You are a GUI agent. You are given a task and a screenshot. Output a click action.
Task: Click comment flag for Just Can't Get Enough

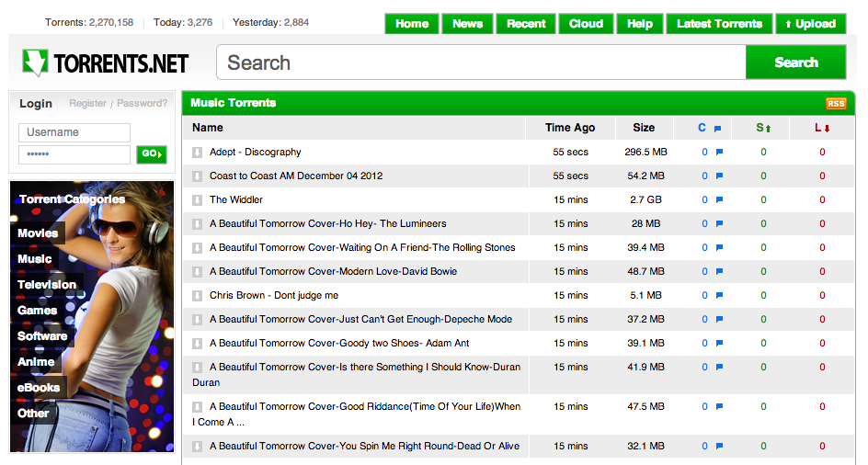pos(719,319)
